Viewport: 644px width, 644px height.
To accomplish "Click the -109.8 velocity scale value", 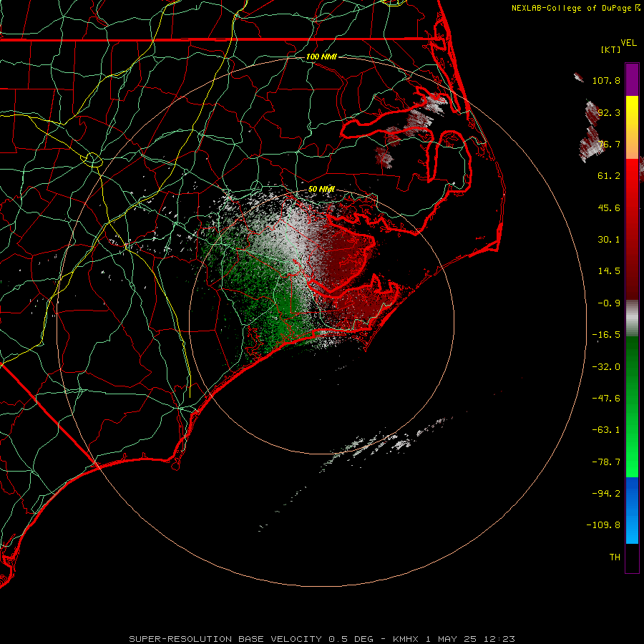I will pos(603,525).
